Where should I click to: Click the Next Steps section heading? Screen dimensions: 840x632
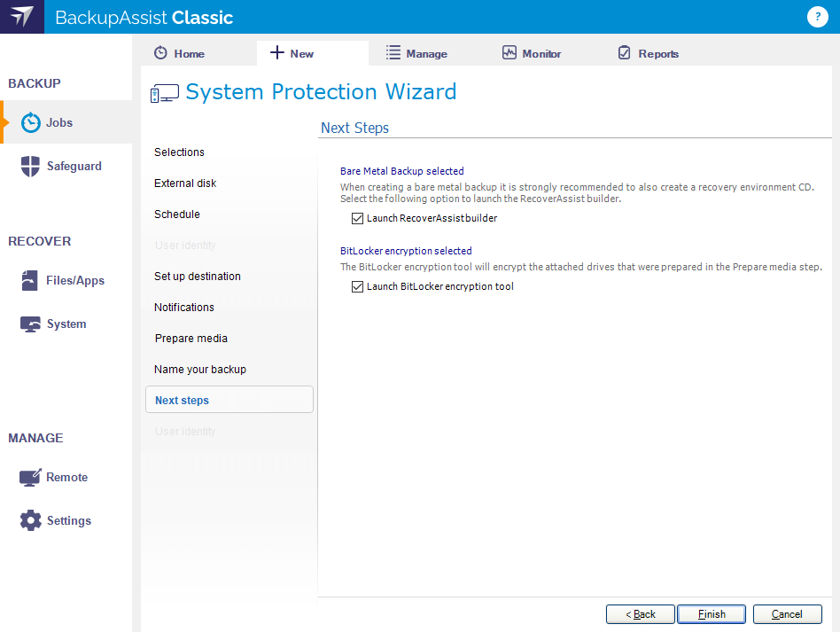[354, 129]
